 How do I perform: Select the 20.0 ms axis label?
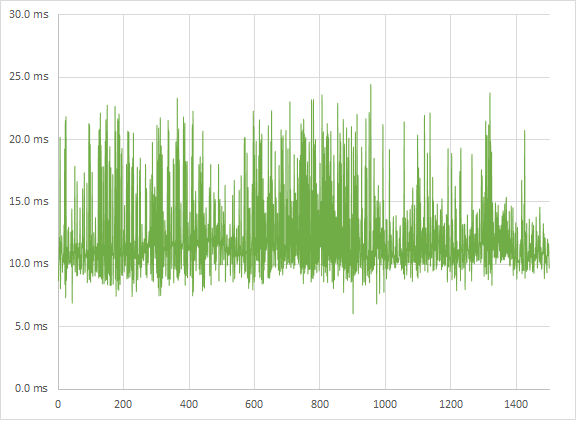point(29,139)
